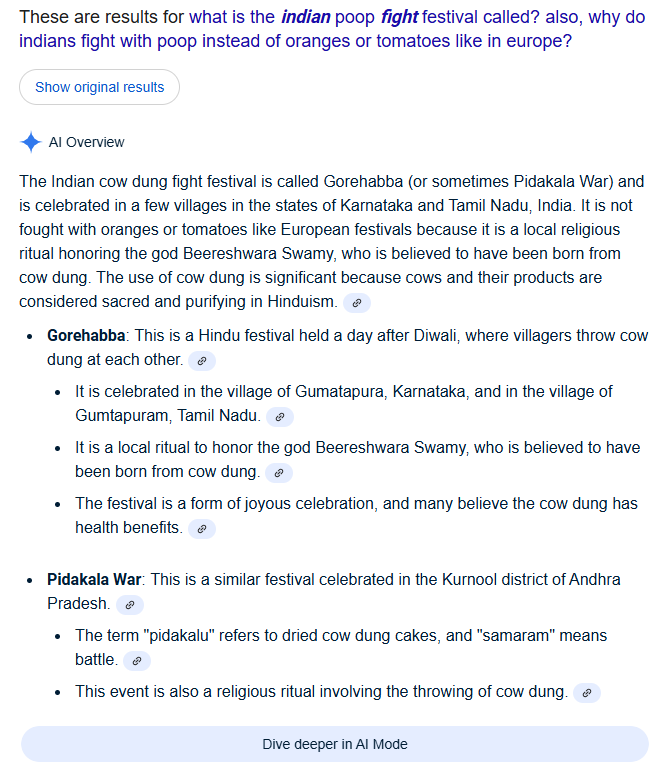Open citation link after 'health benefits'

pos(201,528)
